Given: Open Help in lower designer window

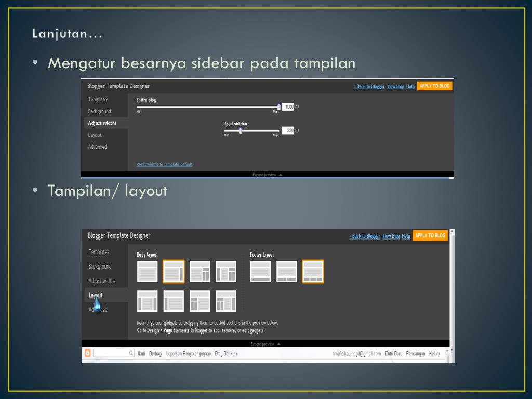Looking at the screenshot, I should click(x=406, y=236).
